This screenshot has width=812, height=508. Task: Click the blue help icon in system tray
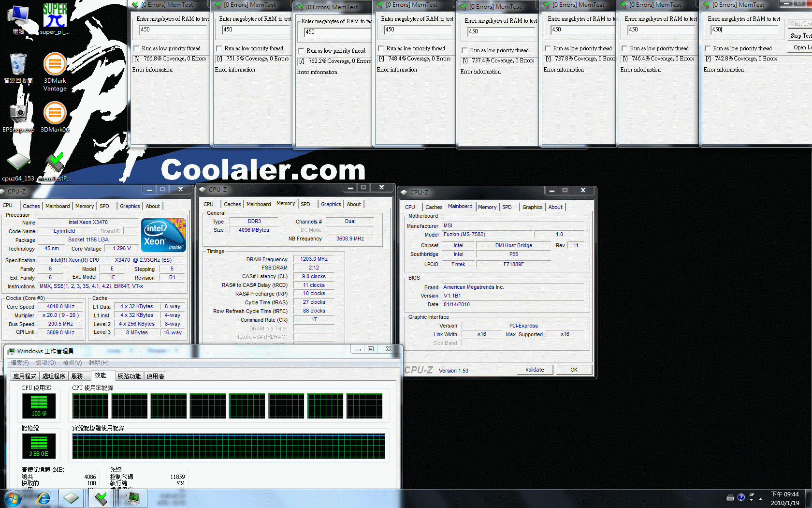pos(741,497)
